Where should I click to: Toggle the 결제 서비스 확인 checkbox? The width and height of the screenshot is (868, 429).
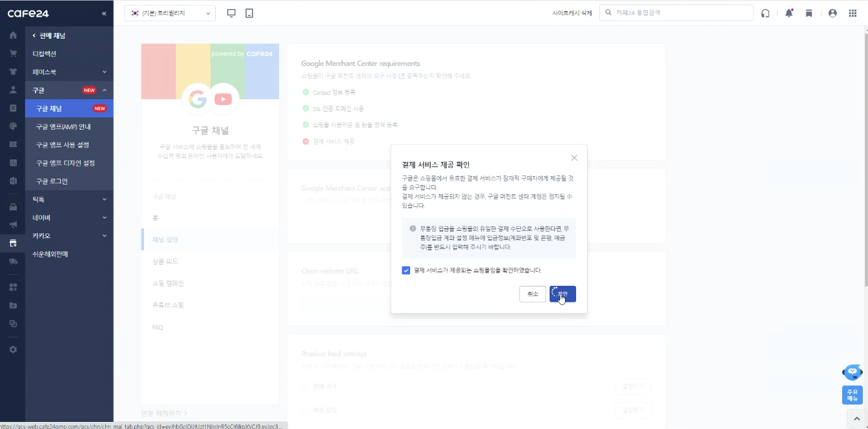(x=406, y=270)
